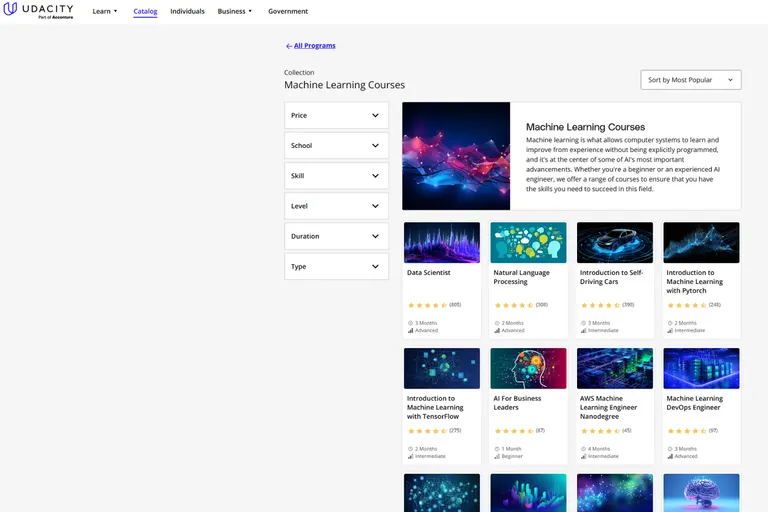
Task: Open the Business menu
Action: (x=235, y=11)
